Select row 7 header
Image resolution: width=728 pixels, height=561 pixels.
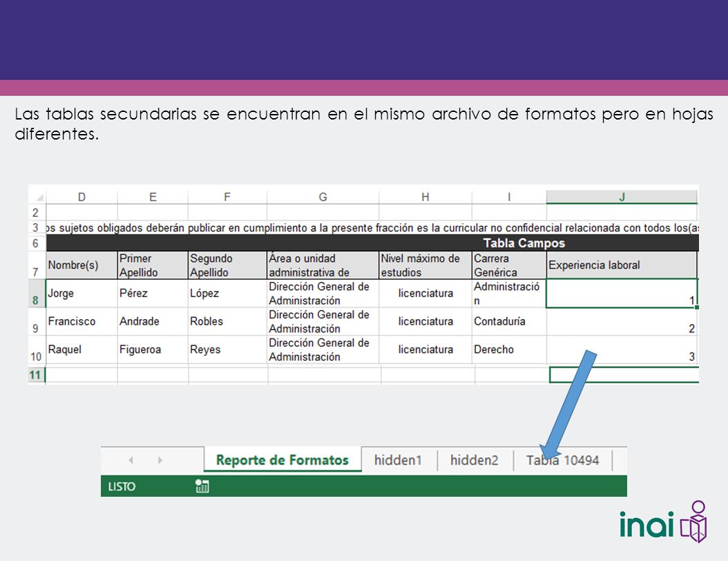(x=36, y=265)
